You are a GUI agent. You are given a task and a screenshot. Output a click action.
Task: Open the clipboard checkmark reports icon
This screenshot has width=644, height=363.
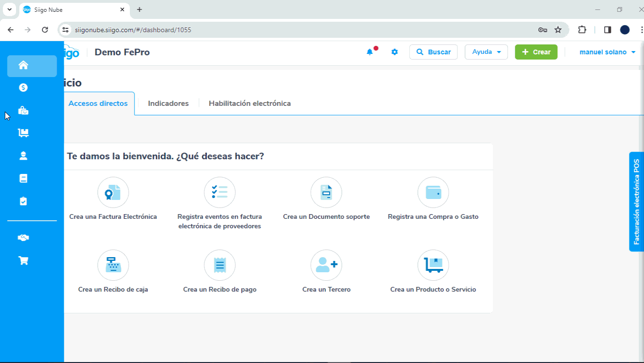pyautogui.click(x=23, y=201)
